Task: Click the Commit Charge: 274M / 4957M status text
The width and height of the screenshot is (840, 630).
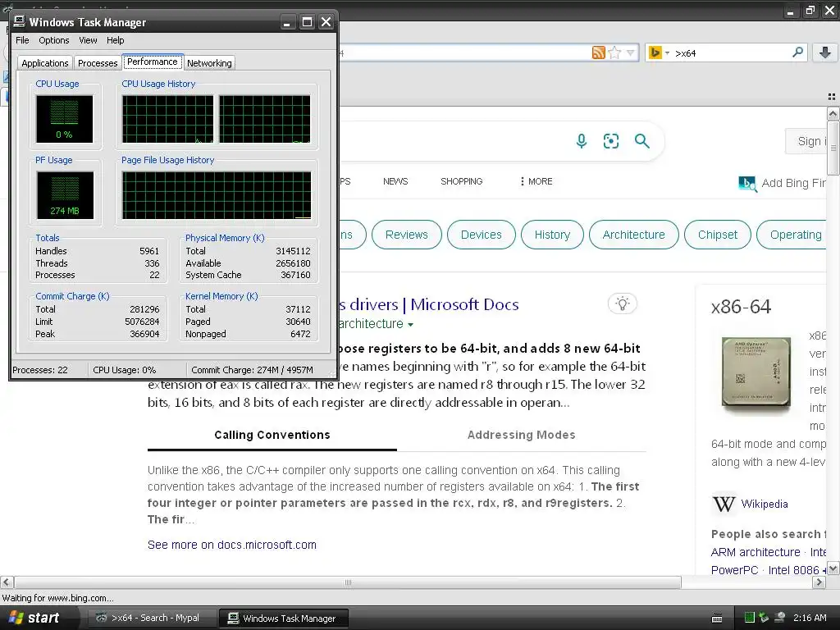Action: pyautogui.click(x=252, y=370)
